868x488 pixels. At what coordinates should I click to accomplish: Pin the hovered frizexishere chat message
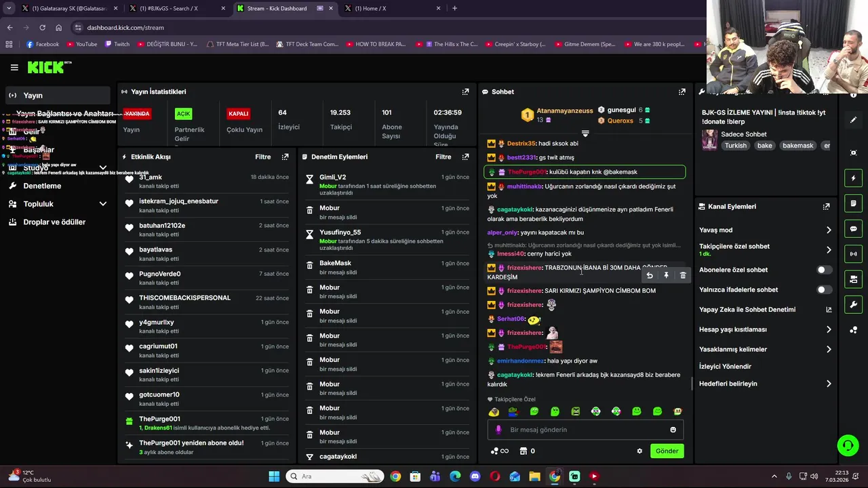coord(666,275)
